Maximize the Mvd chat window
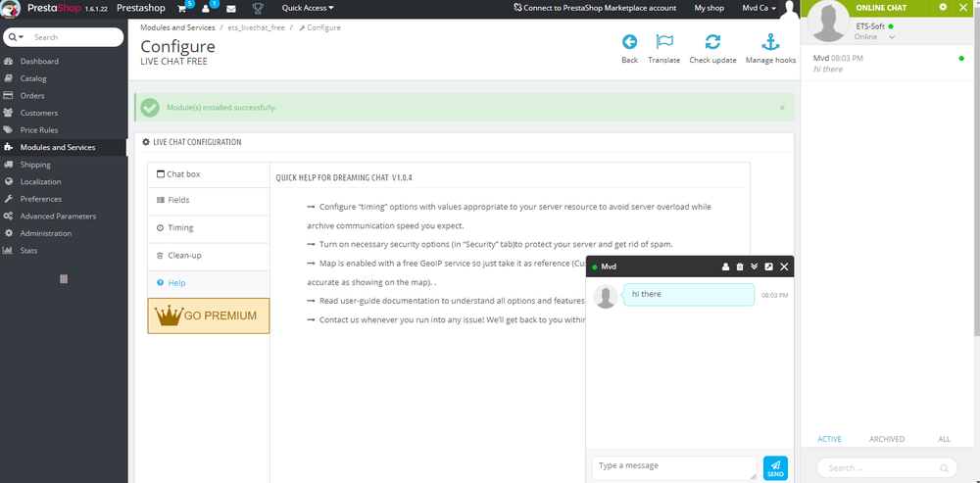Screen dimensions: 980x483 pyautogui.click(x=768, y=266)
